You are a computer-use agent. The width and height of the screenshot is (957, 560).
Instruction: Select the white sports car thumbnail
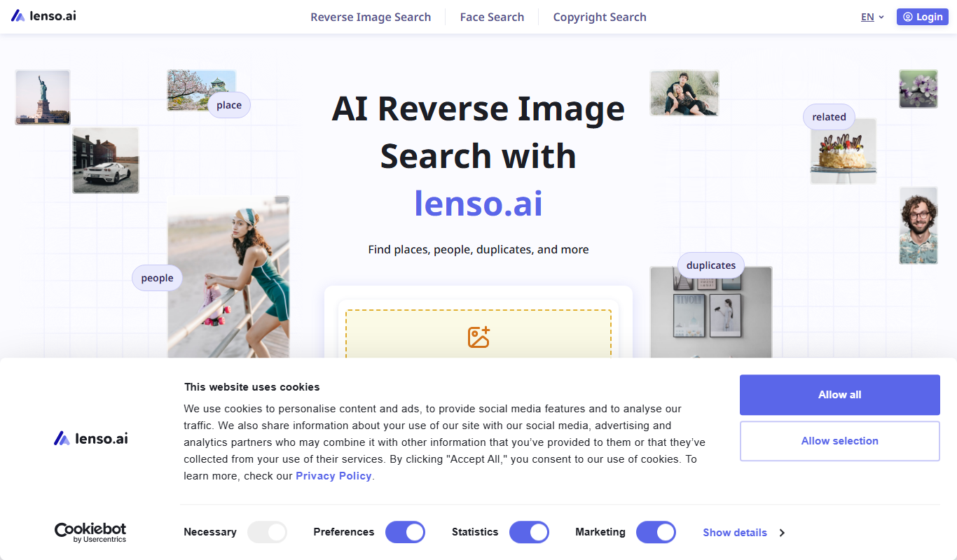click(106, 160)
